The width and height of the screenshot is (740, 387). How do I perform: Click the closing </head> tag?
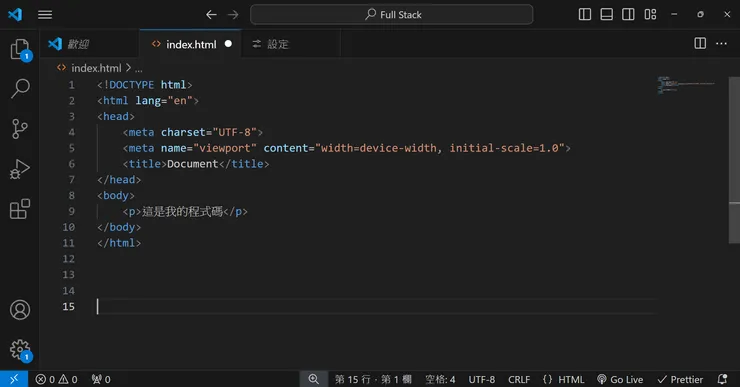coord(119,180)
